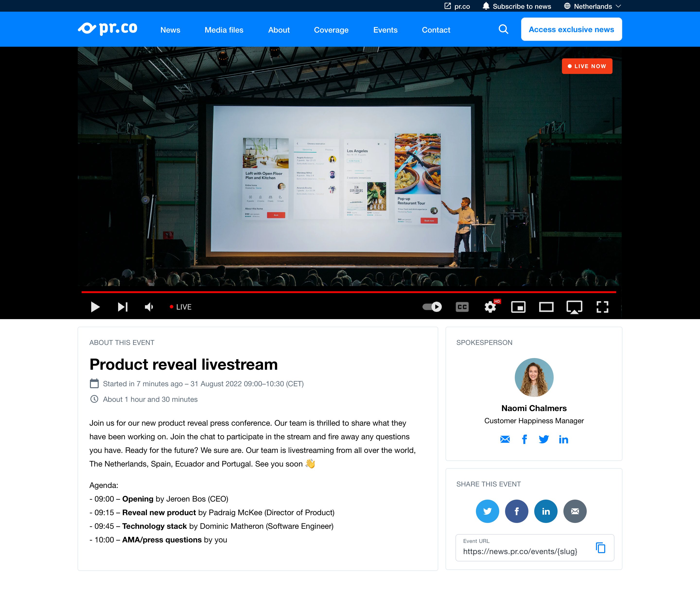
Task: Enter fullscreen video mode
Action: (602, 307)
